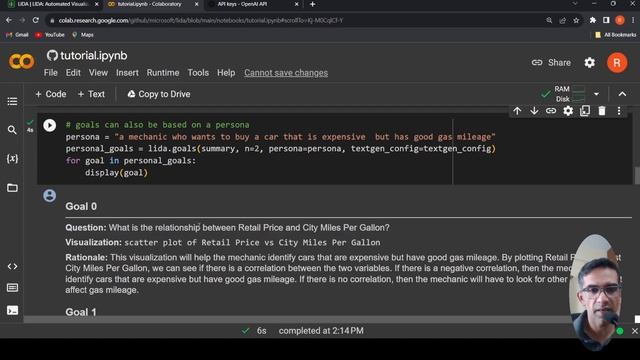The width and height of the screenshot is (640, 360).
Task: Open the Runtime menu
Action: coord(163,73)
